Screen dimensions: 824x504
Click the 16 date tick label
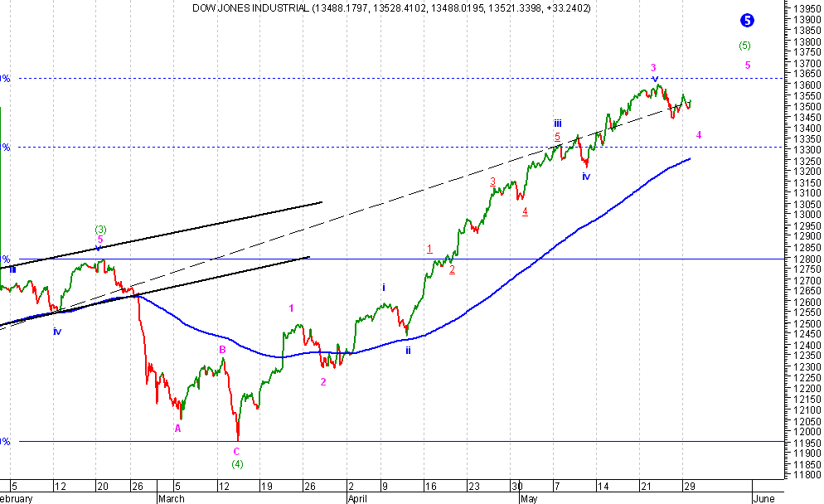click(x=430, y=486)
